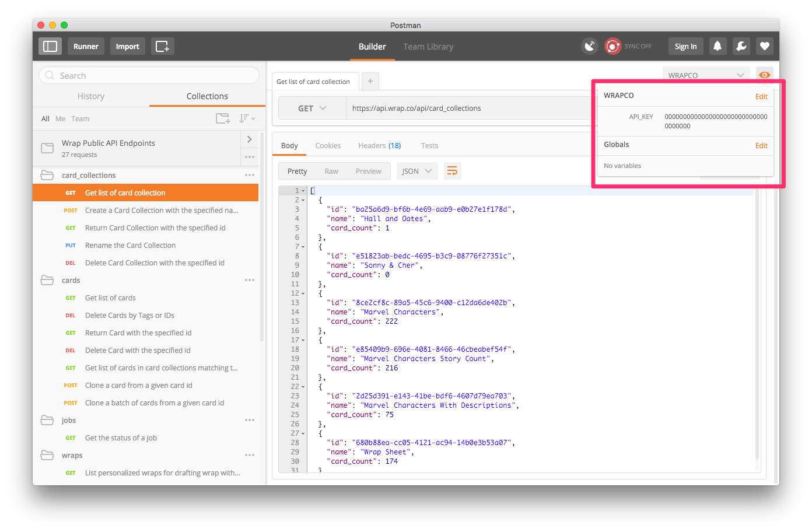This screenshot has width=812, height=532.
Task: Click the Runner button
Action: click(x=86, y=46)
